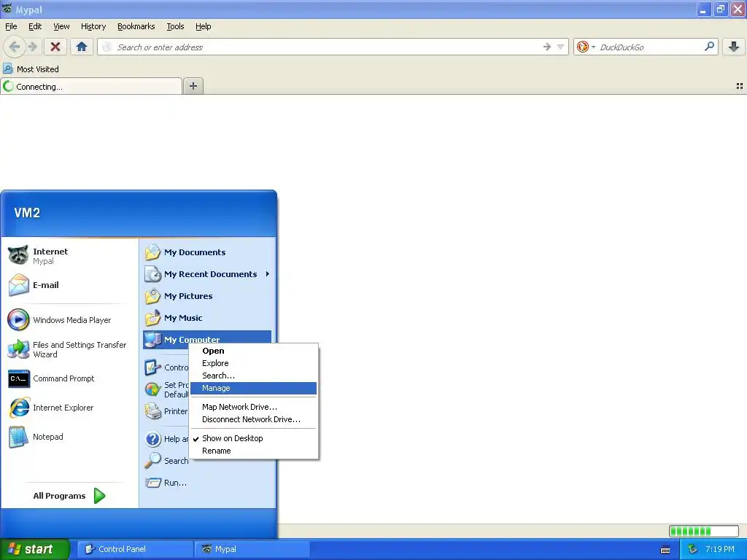Open the address bar history dropdown

pyautogui.click(x=561, y=47)
